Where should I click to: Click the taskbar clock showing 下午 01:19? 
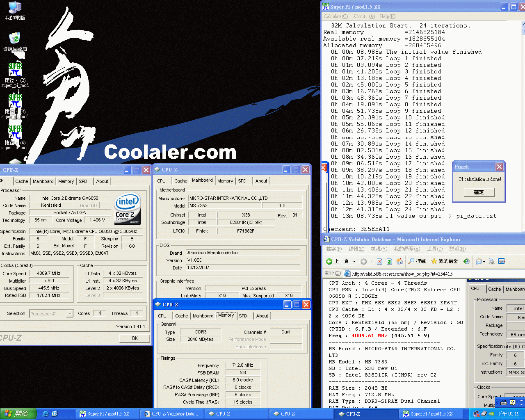509,414
